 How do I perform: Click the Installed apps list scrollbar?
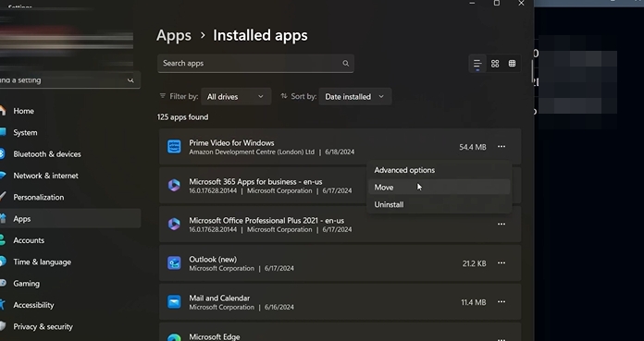[532, 71]
